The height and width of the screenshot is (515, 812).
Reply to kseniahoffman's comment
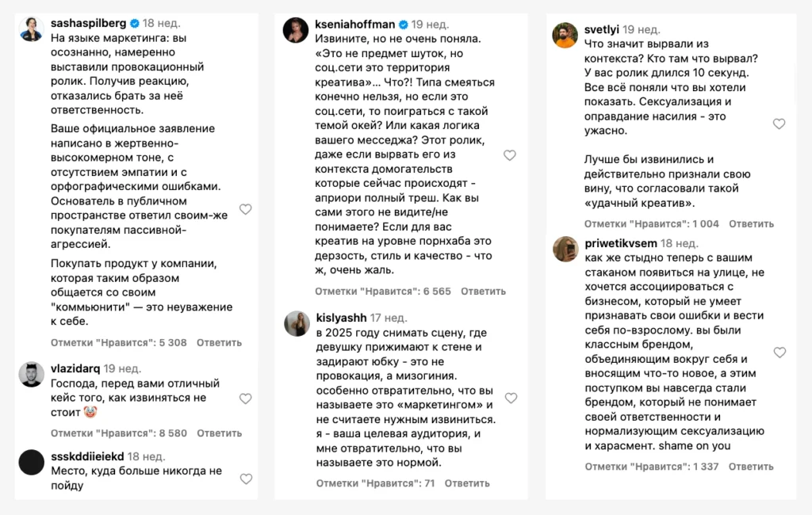[483, 292]
